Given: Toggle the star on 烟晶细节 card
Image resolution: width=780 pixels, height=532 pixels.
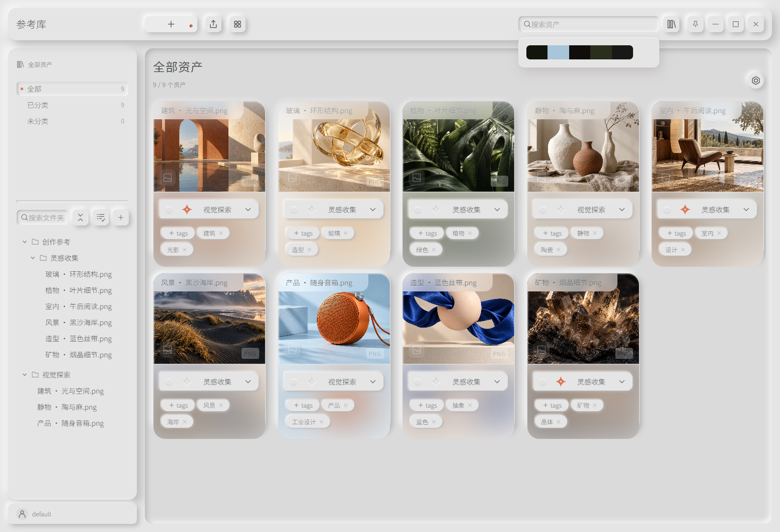Looking at the screenshot, I should [561, 382].
